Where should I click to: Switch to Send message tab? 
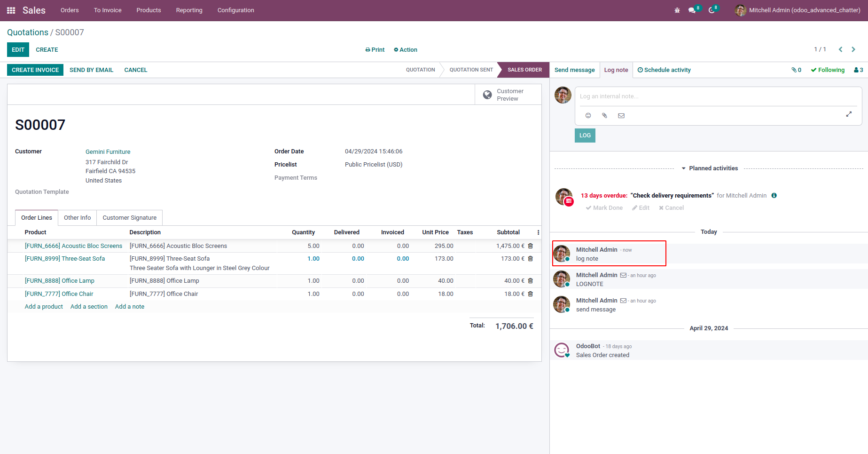pos(575,70)
